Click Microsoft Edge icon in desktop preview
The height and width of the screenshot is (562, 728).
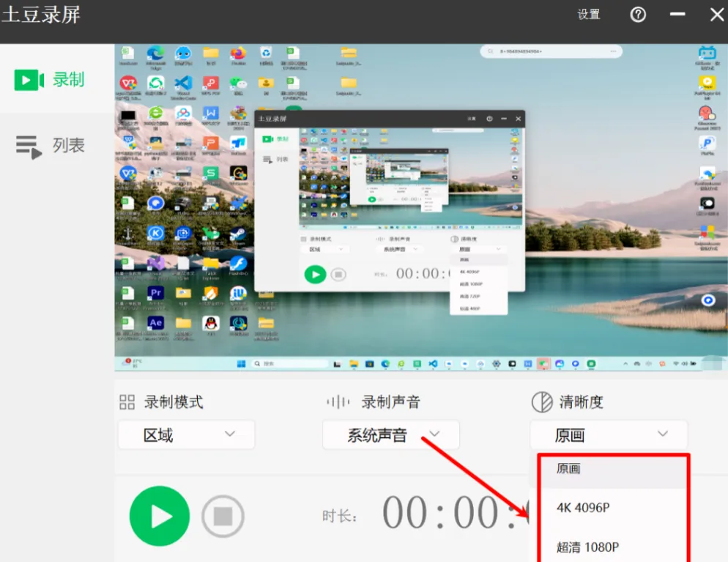(x=155, y=53)
